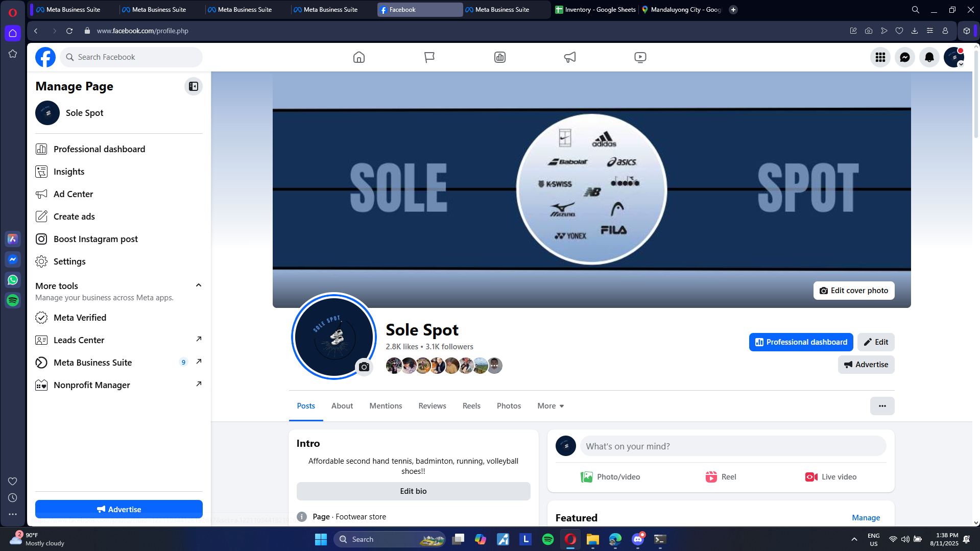Open page Settings in sidebar
Screen dimensions: 980x551
[x=119, y=261]
